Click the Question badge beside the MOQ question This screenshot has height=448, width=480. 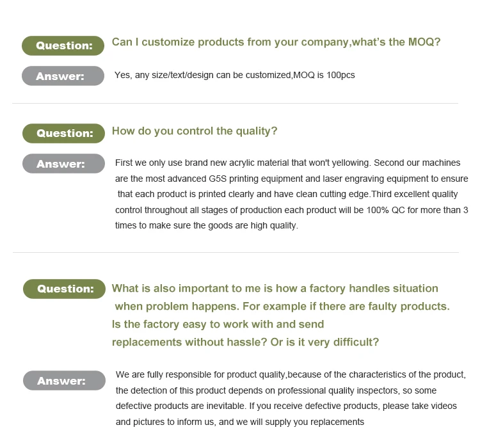click(63, 45)
